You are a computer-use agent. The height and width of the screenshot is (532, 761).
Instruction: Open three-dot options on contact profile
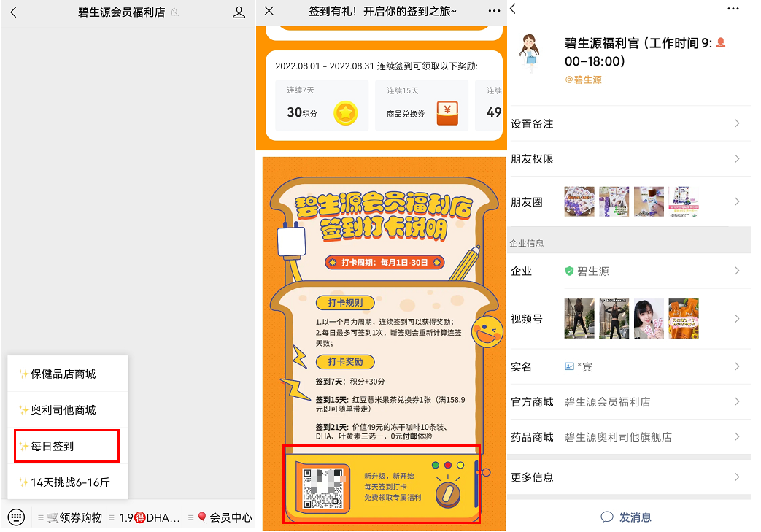[x=733, y=9]
